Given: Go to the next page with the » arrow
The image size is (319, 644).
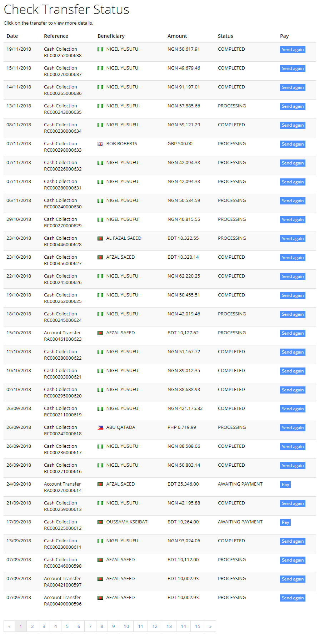Looking at the screenshot, I should (210, 626).
